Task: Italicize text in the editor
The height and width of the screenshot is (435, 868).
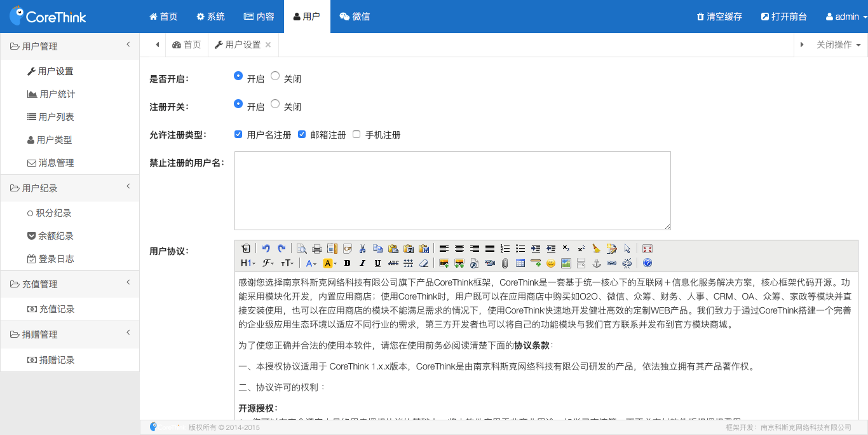Action: pyautogui.click(x=363, y=263)
